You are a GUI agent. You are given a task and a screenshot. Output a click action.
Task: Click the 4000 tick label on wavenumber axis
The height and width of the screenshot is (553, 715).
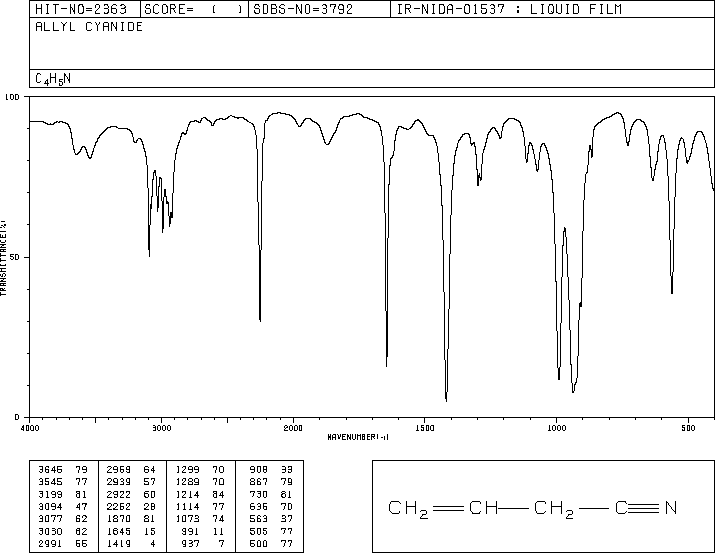30,428
